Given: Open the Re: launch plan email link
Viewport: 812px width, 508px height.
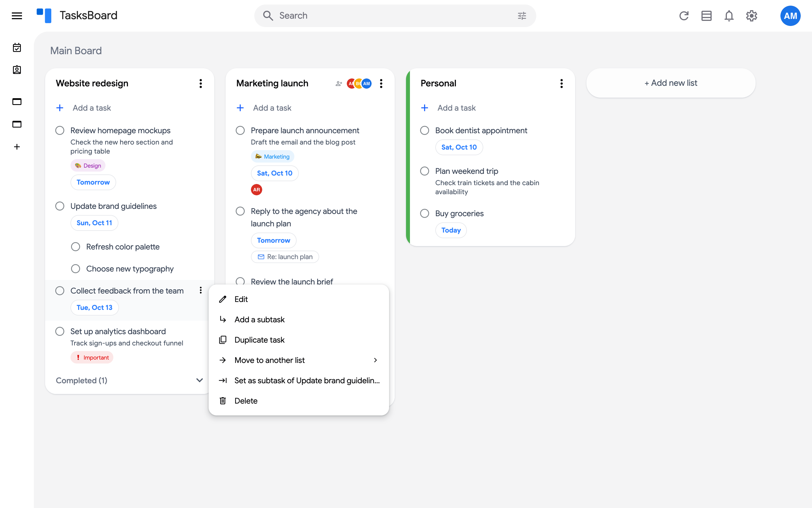Looking at the screenshot, I should point(285,257).
